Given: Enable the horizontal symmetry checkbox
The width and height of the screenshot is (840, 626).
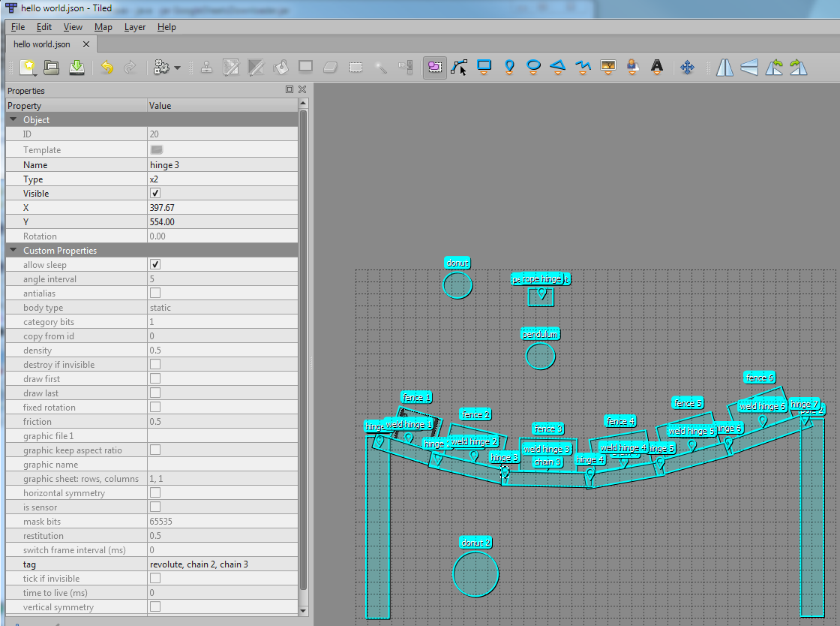Looking at the screenshot, I should 155,492.
